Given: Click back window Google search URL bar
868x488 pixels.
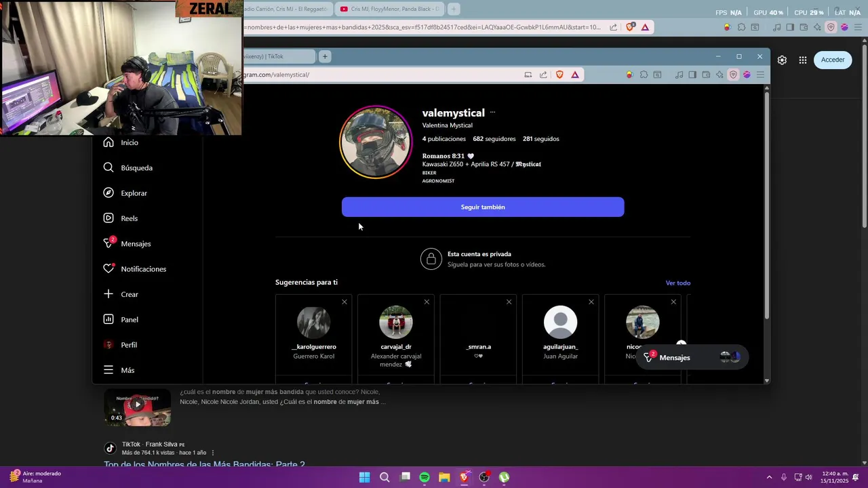Looking at the screenshot, I should [x=420, y=27].
